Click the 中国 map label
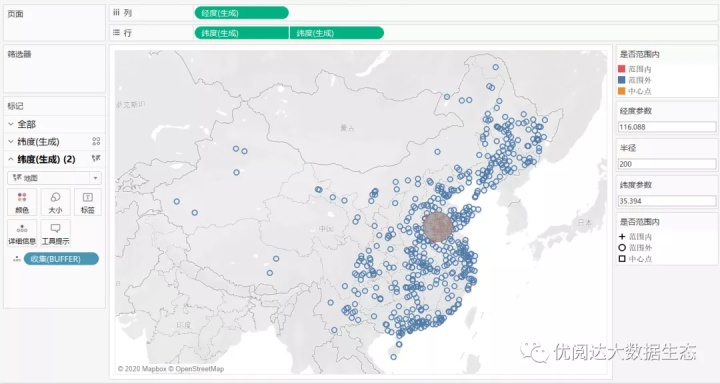Viewport: 720px width, 384px height. [326, 228]
